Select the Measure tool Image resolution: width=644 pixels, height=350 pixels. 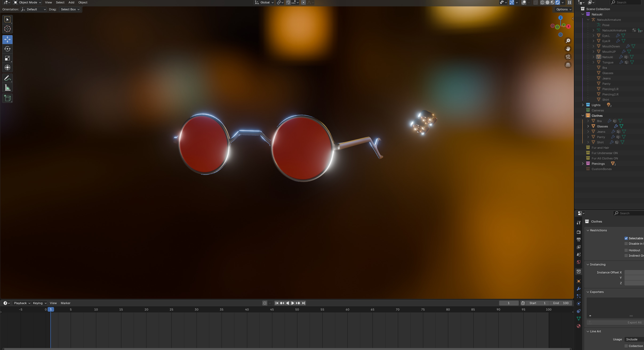click(x=7, y=88)
